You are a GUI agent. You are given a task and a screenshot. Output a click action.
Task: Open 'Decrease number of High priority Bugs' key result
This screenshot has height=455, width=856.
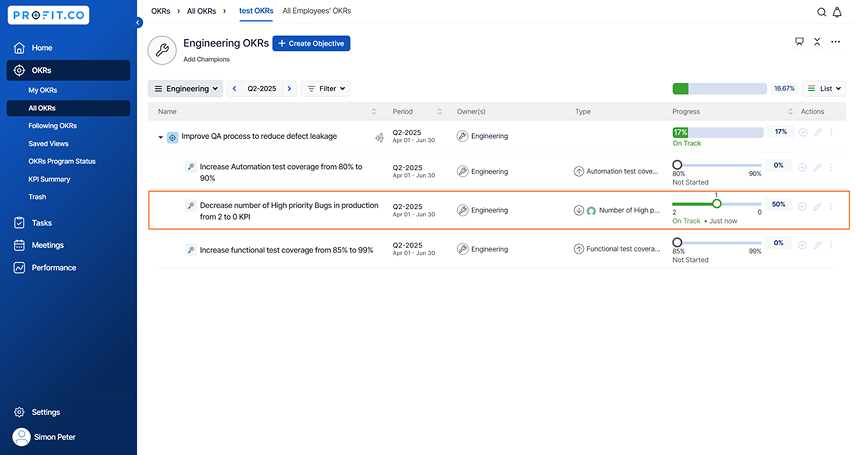(x=289, y=211)
